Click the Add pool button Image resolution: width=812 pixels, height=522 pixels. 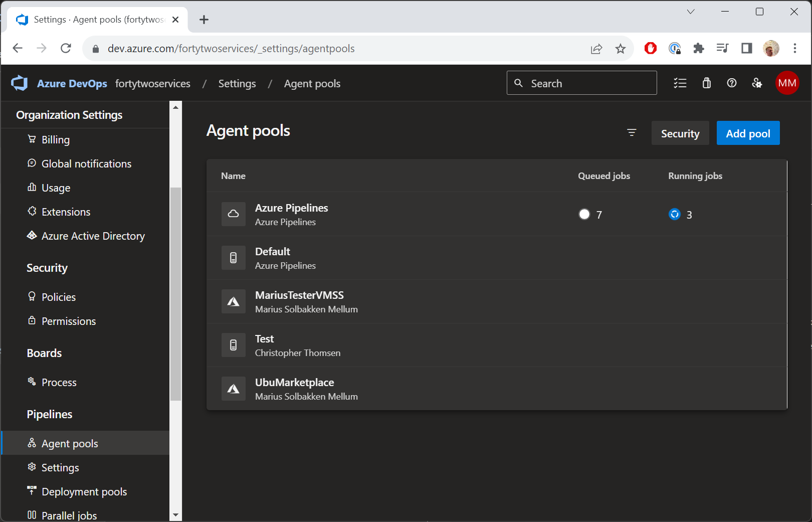coord(747,133)
